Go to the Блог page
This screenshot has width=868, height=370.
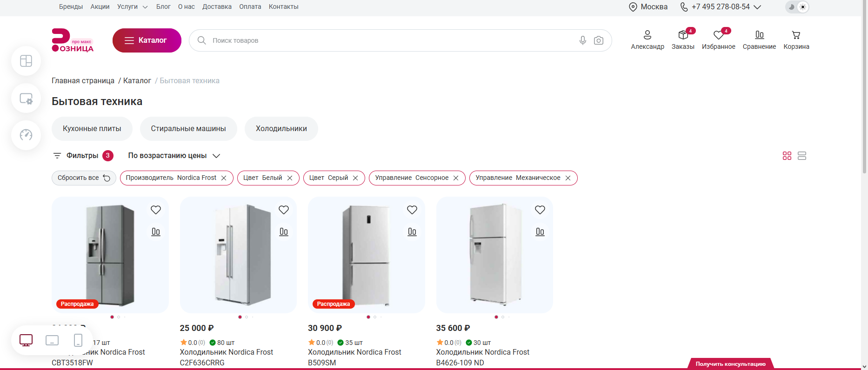[x=163, y=7]
